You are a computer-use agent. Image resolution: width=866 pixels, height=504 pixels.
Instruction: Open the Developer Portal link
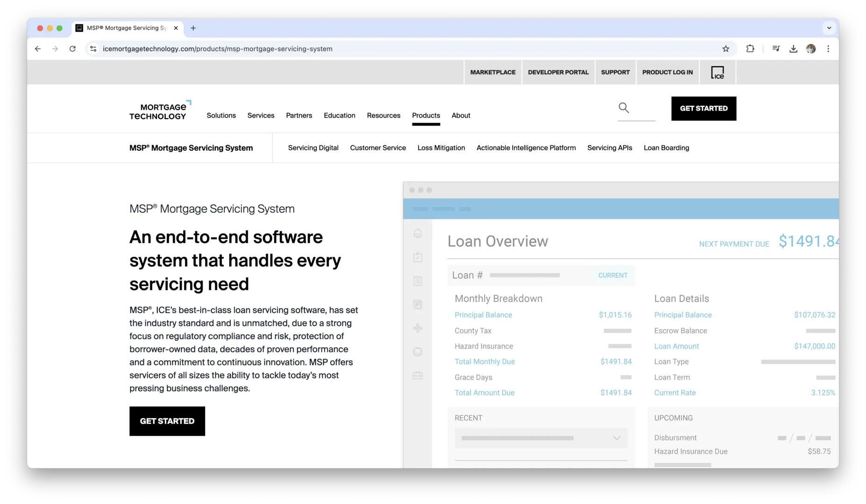coord(558,72)
